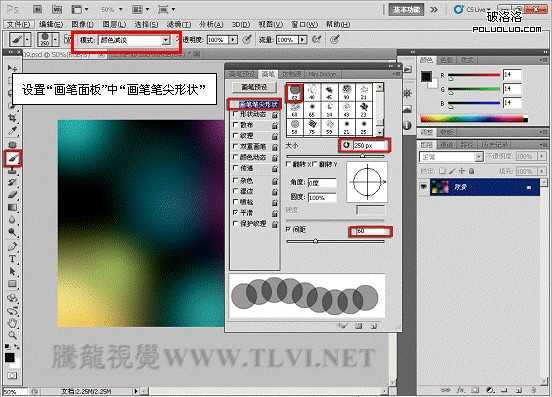Enable 形状动态 checkbox in Brush panel
Screen dimensions: 552x397
coord(236,114)
